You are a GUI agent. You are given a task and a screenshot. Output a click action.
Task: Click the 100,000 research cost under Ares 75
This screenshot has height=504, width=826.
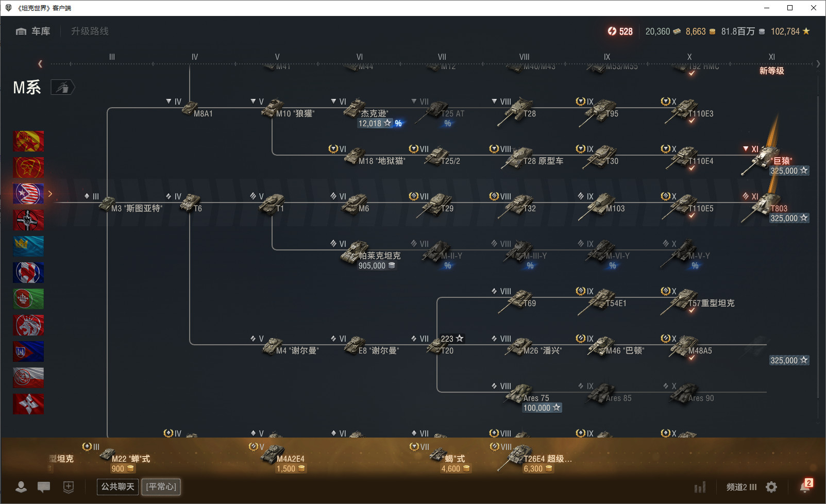tap(542, 408)
